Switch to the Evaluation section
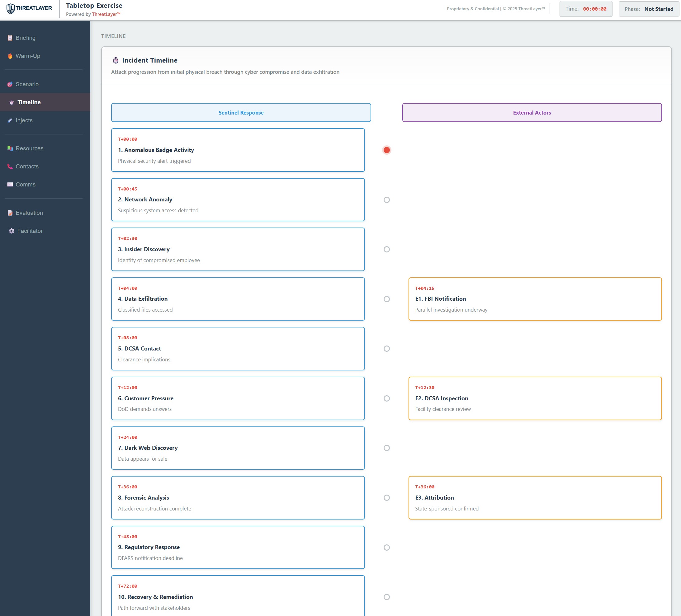The height and width of the screenshot is (616, 681). pyautogui.click(x=29, y=213)
